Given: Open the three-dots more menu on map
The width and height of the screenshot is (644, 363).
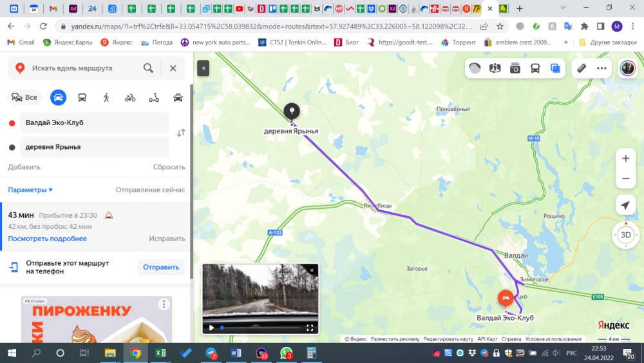Looking at the screenshot, I should [x=601, y=68].
